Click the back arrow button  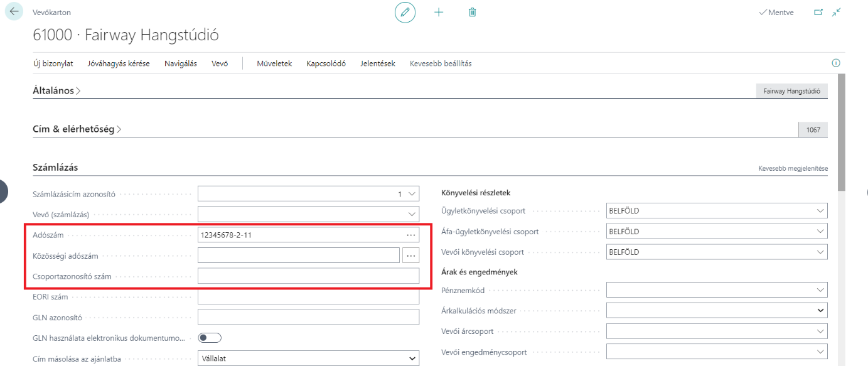(14, 11)
